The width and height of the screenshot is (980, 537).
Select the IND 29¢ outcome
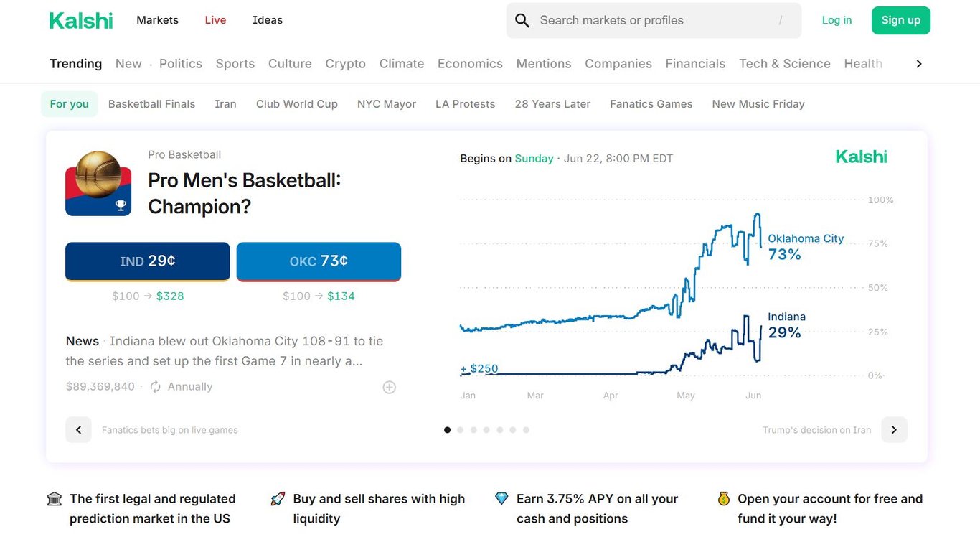[x=147, y=261]
